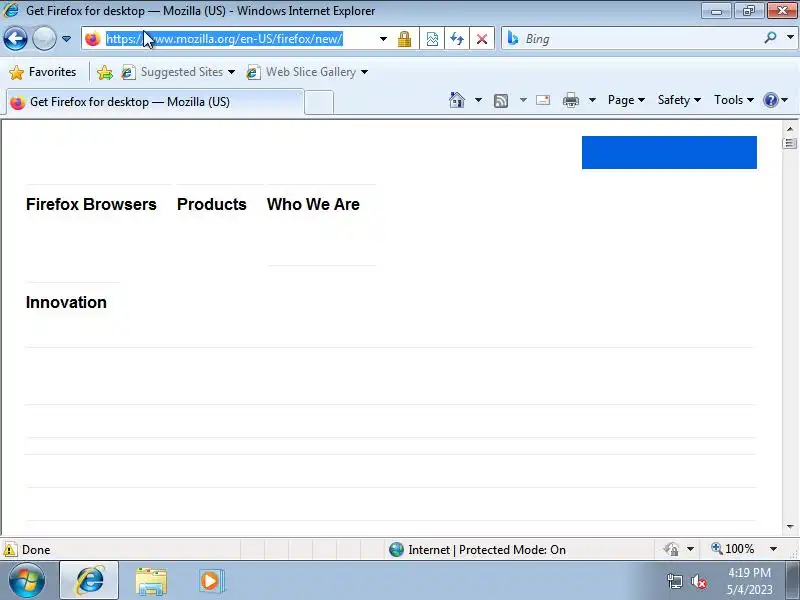The height and width of the screenshot is (600, 800).
Task: Launch Windows Media Player from the taskbar
Action: (210, 581)
